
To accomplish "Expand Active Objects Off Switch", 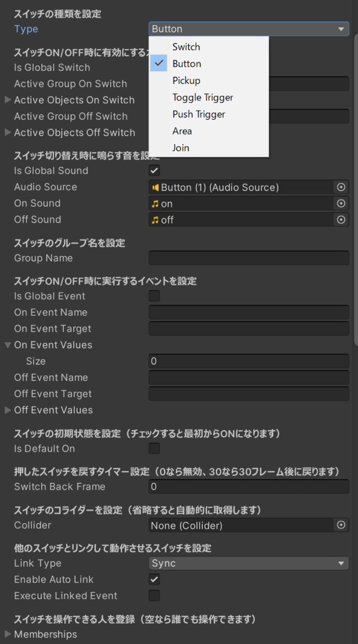I will [8, 132].
